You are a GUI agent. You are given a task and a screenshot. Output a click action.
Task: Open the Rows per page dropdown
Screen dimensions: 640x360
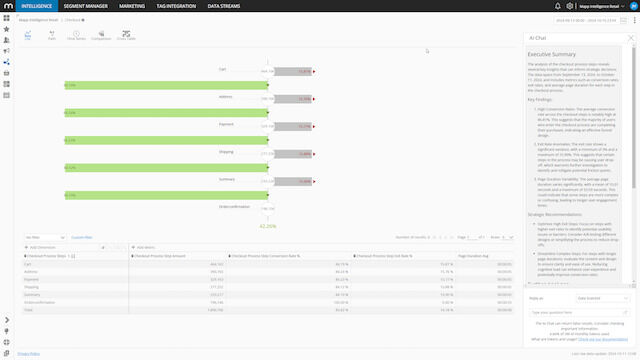pos(507,237)
